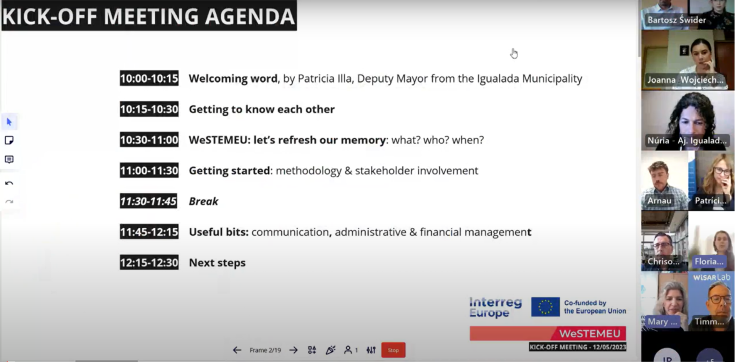The image size is (735, 362).
Task: Select Bartosz Świder's video tile
Action: (x=687, y=14)
